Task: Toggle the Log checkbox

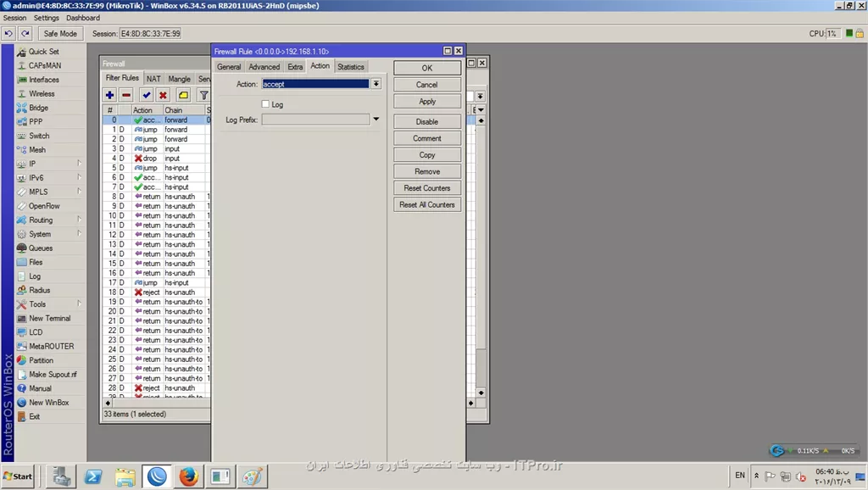Action: [x=265, y=104]
